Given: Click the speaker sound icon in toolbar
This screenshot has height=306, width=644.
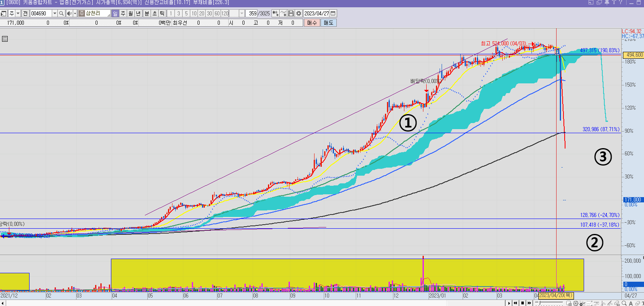Looking at the screenshot, I should click(x=69, y=13).
